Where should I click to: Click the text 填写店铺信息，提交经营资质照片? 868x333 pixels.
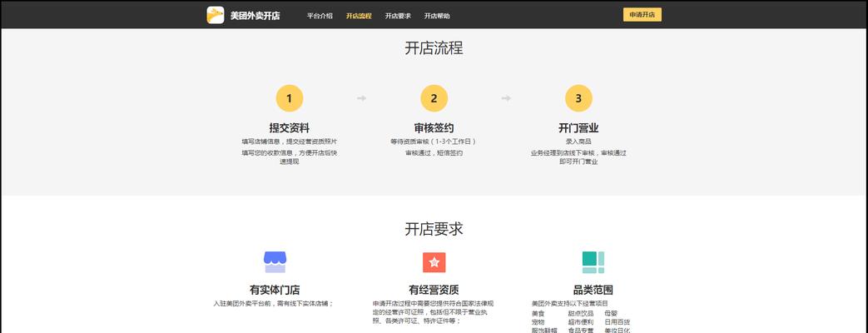(x=289, y=142)
